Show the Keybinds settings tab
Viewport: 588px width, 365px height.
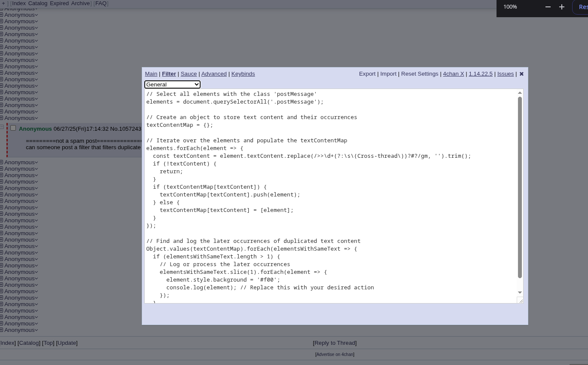pyautogui.click(x=243, y=74)
